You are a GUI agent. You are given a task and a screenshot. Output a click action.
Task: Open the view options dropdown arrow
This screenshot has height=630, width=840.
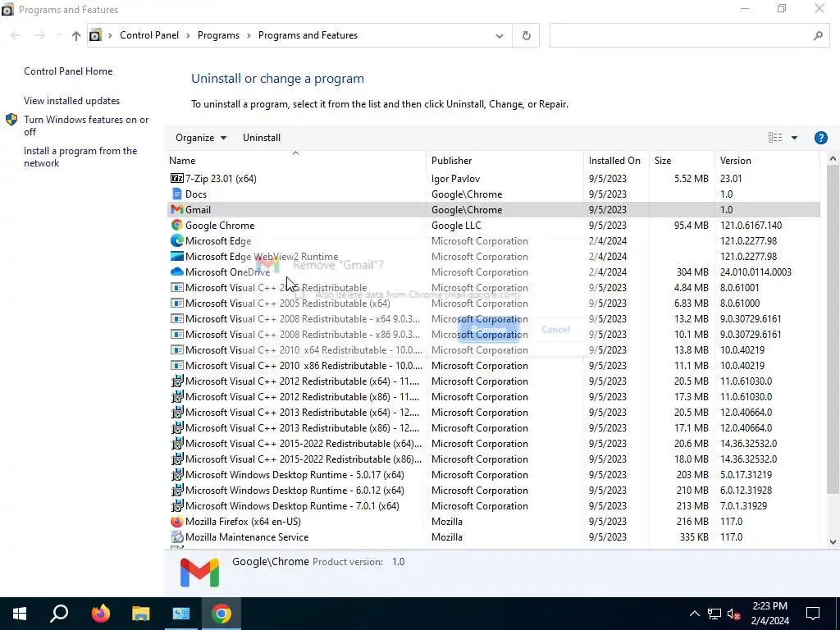[794, 138]
